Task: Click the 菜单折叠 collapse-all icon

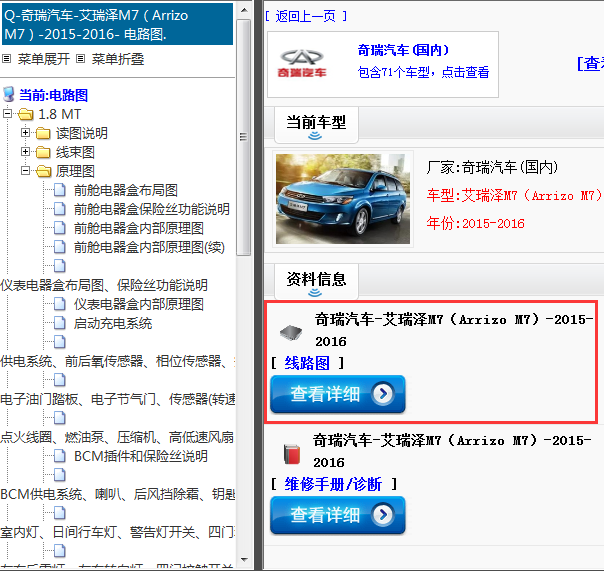Action: tap(80, 59)
